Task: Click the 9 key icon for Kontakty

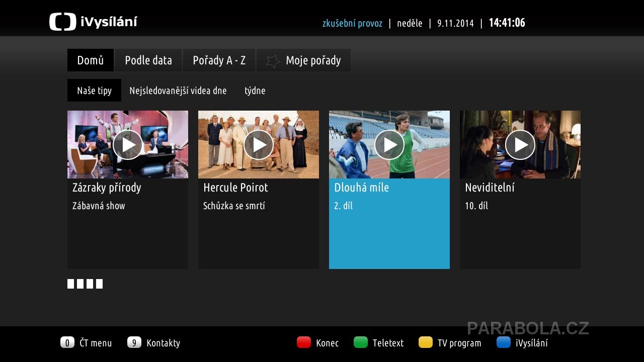Action: coord(134,342)
